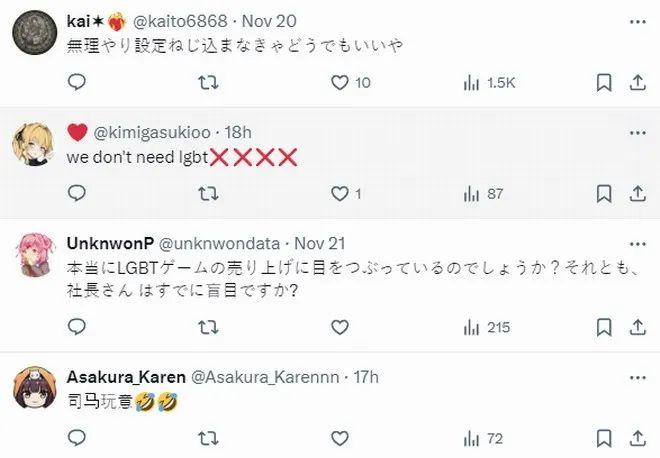The image size is (660, 458).
Task: Like UnknwonP's tweet
Action: click(x=340, y=327)
